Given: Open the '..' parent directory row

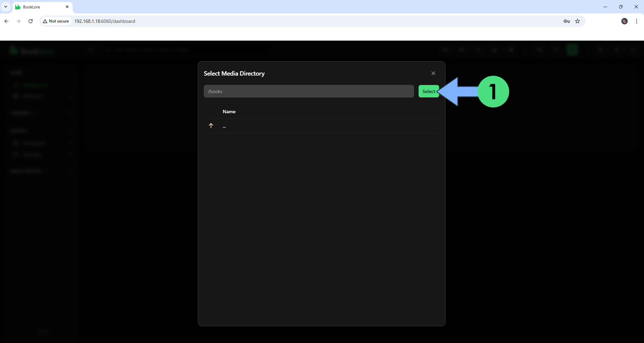Looking at the screenshot, I should (224, 126).
